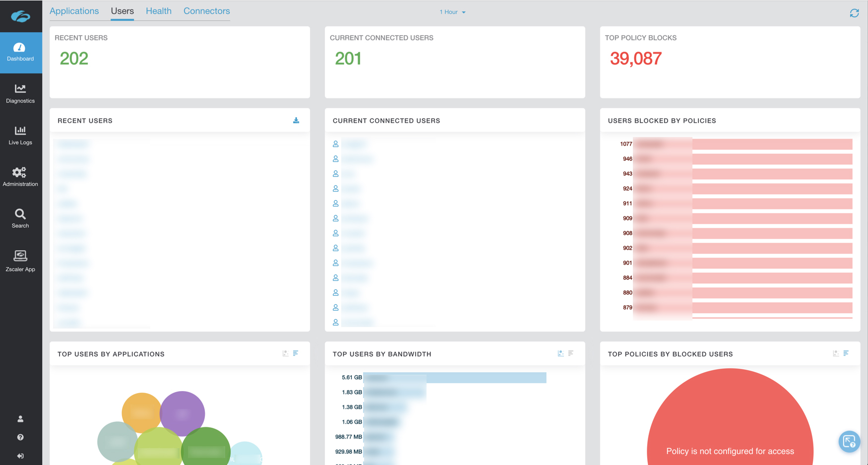Screen dimensions: 868x465
Task: Click the red 'Policy is not configured' circle
Action: tap(730, 417)
